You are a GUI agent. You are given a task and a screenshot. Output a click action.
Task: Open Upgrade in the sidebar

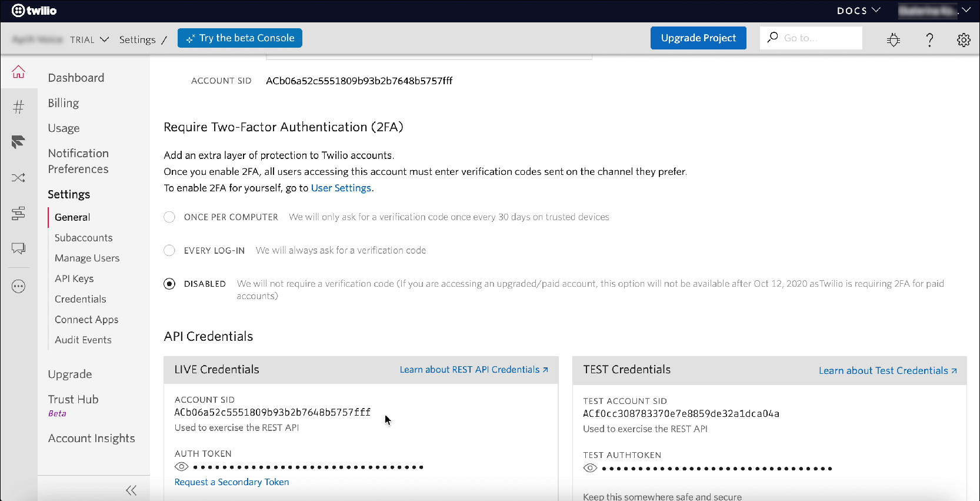tap(70, 374)
